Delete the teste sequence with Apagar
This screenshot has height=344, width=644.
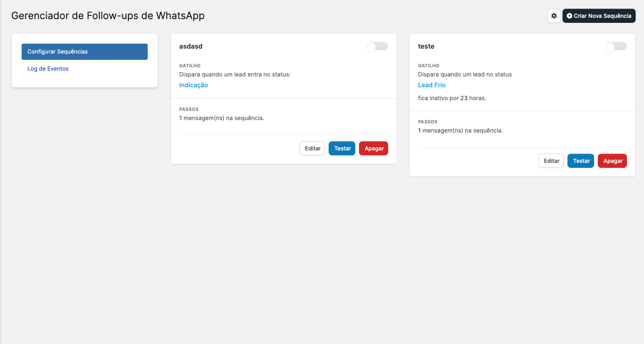coord(612,161)
